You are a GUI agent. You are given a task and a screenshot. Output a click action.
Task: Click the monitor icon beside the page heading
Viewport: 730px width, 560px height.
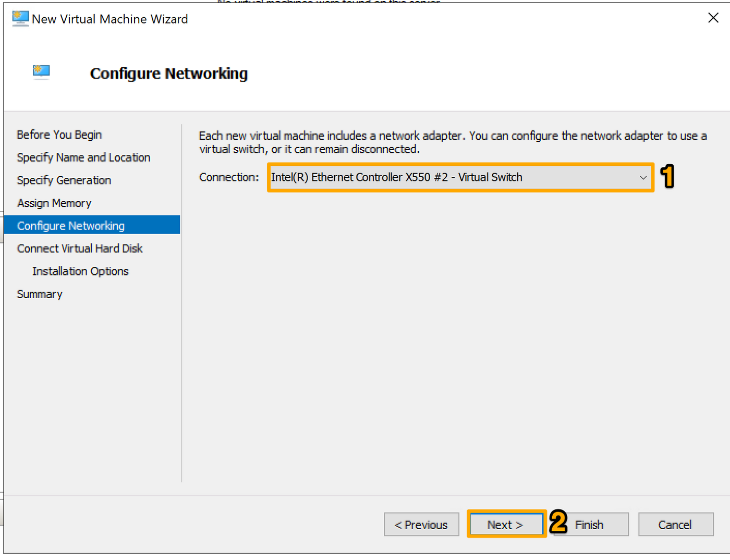coord(41,71)
